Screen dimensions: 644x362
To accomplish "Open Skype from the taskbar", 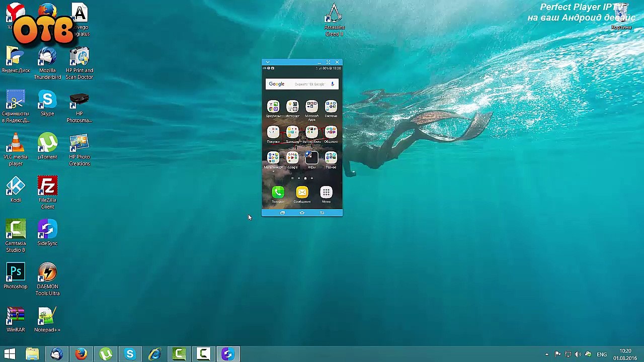I will tap(130, 354).
